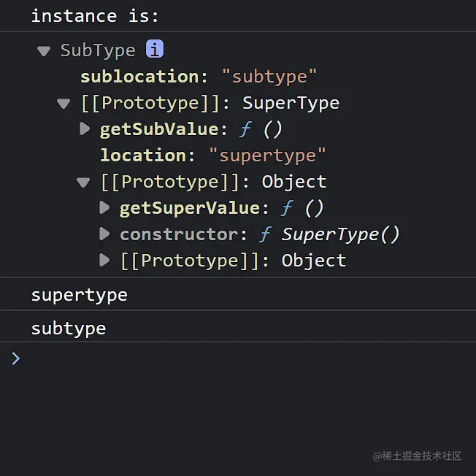Click the SuperType() function link
The image size is (476, 476).
tap(340, 234)
